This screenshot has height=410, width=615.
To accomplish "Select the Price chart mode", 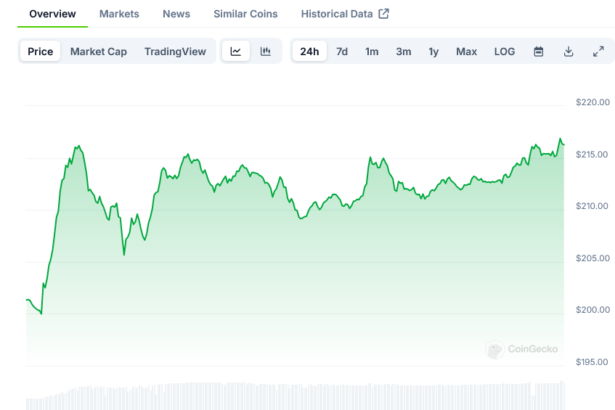I will pos(41,52).
